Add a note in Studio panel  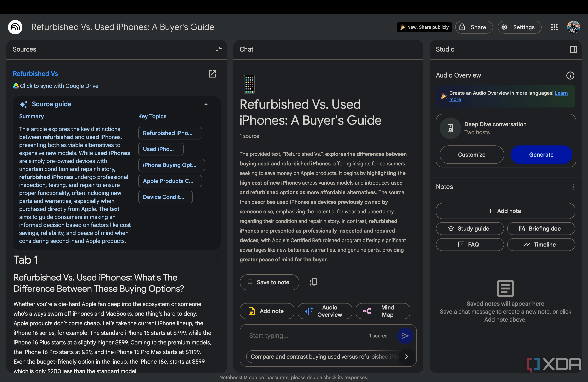click(505, 211)
